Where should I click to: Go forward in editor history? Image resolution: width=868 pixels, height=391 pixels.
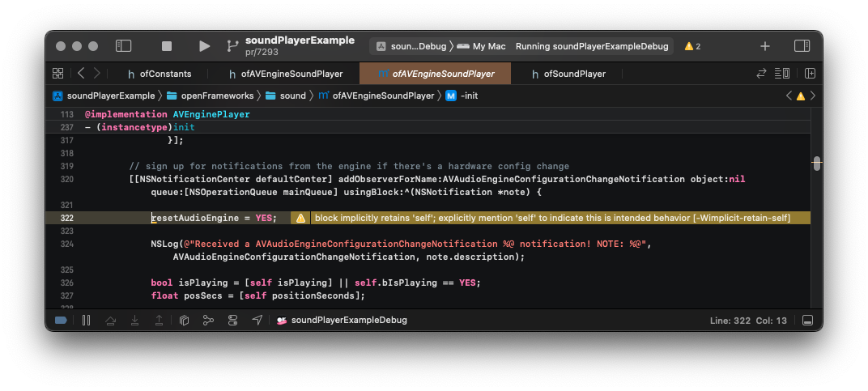97,73
